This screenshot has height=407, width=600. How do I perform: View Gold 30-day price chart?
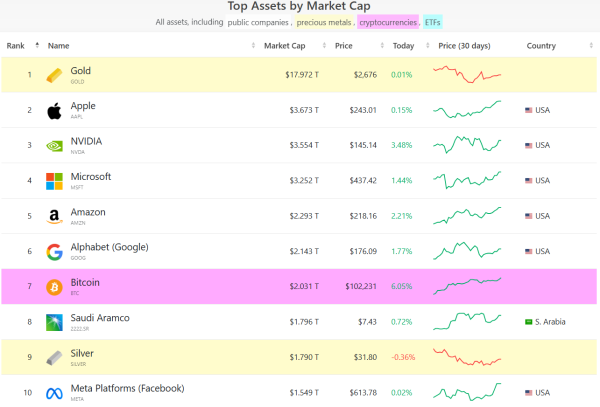pos(467,74)
